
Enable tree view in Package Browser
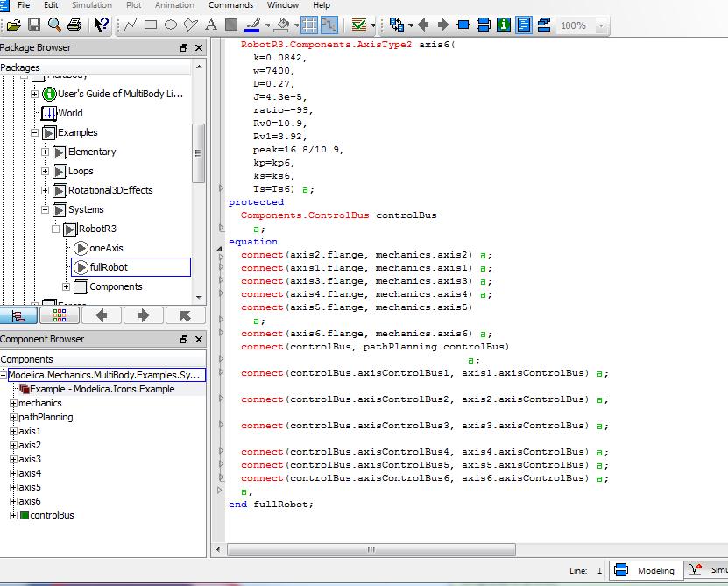coord(18,316)
